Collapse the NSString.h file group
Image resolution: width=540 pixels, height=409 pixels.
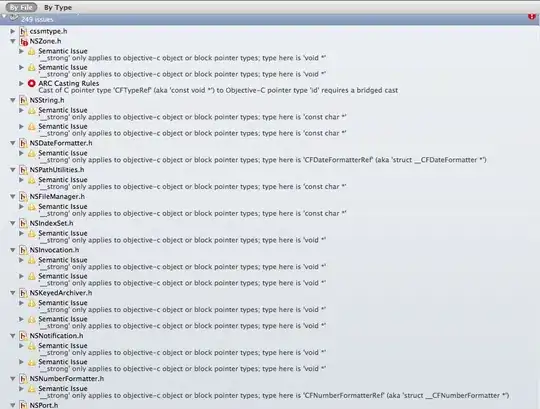13,101
